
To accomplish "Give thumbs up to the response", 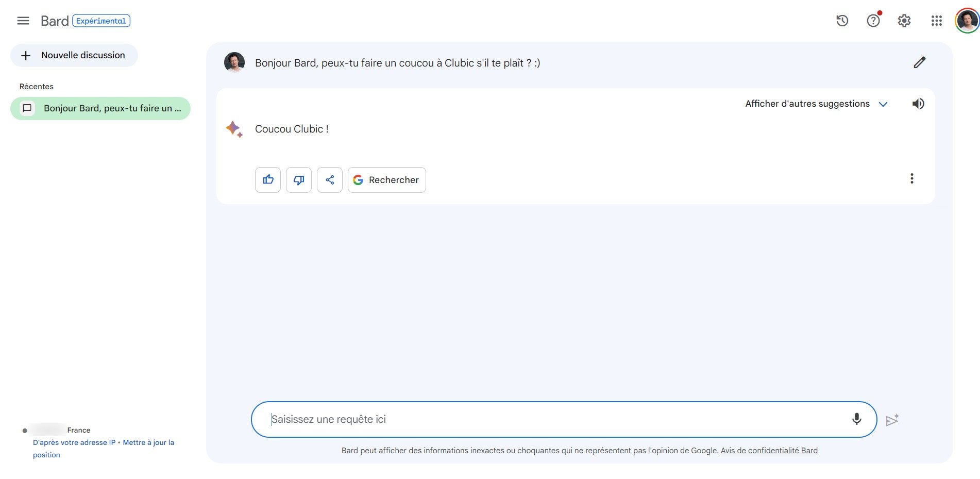I will 268,180.
